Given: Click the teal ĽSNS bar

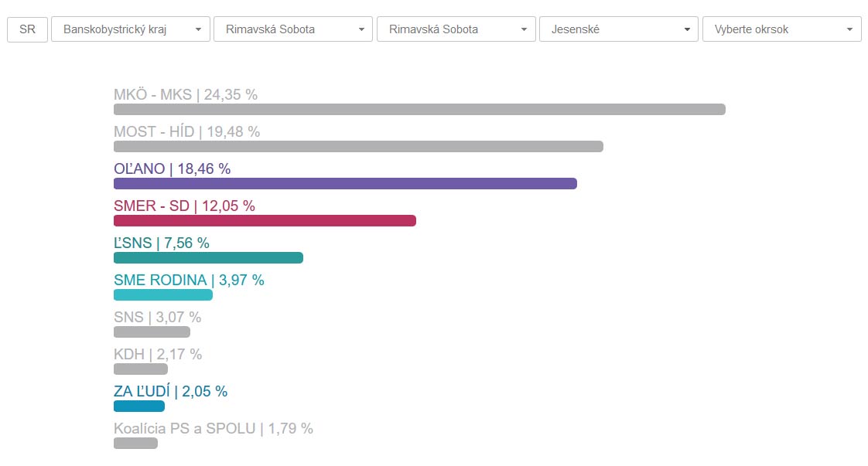Looking at the screenshot, I should pos(208,257).
